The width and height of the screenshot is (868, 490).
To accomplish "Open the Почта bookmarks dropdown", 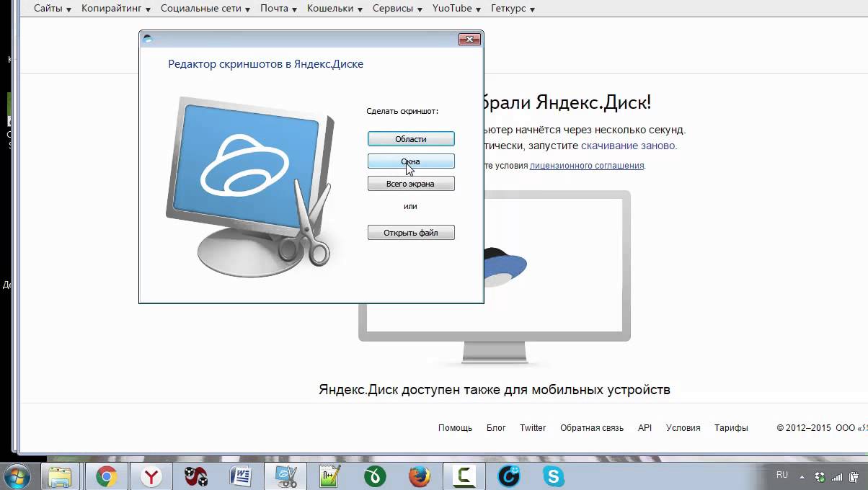I will pos(279,9).
